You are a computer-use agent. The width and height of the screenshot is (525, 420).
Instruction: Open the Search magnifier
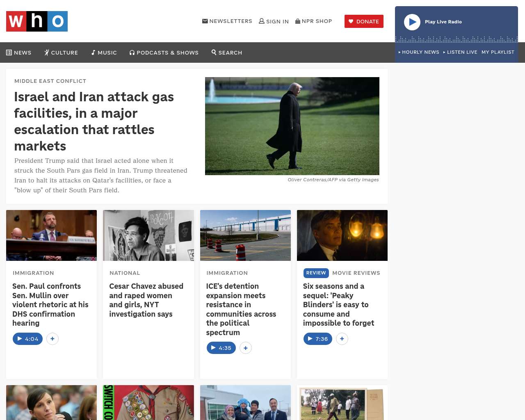tap(226, 52)
